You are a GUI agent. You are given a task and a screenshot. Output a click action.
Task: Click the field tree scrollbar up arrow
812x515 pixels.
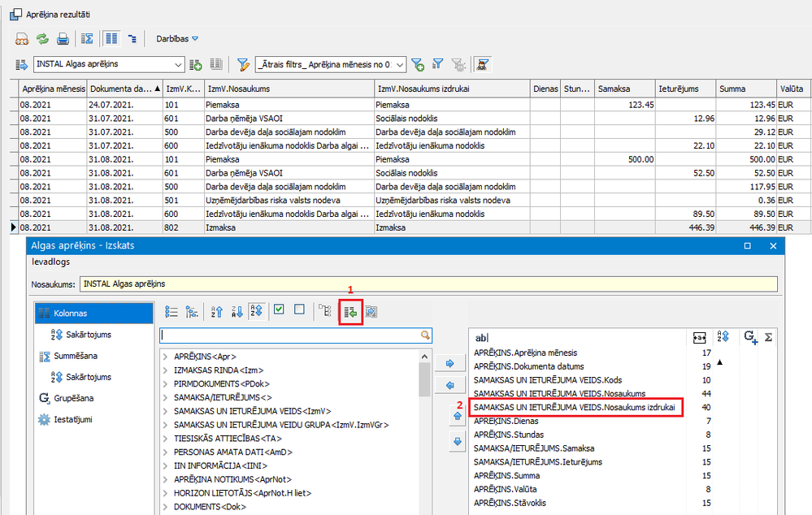coord(424,356)
